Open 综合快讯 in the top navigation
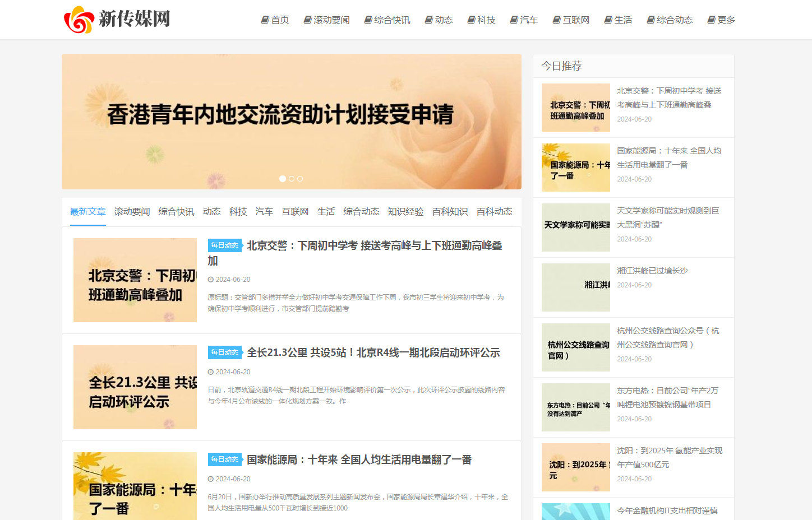The height and width of the screenshot is (520, 812). [x=392, y=20]
